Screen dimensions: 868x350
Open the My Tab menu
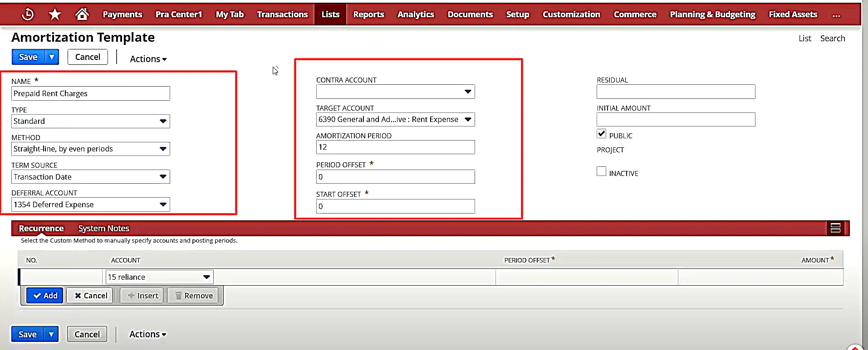click(230, 15)
